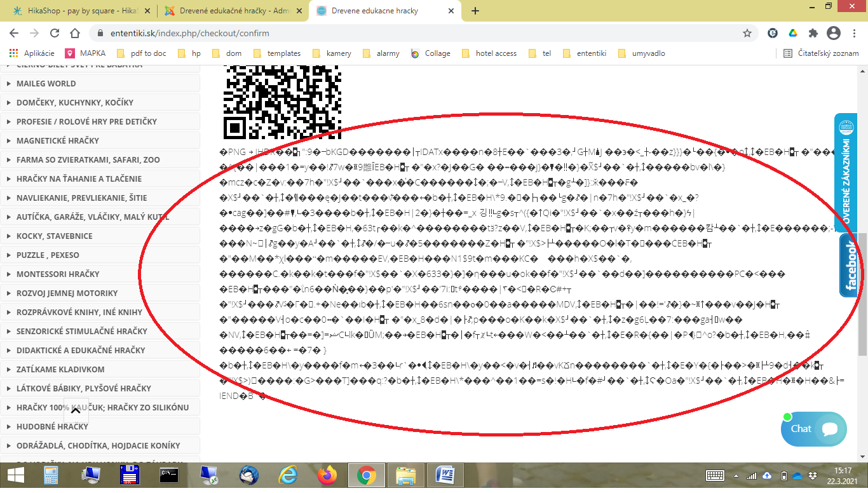Open the new tab plus button

pos(475,11)
